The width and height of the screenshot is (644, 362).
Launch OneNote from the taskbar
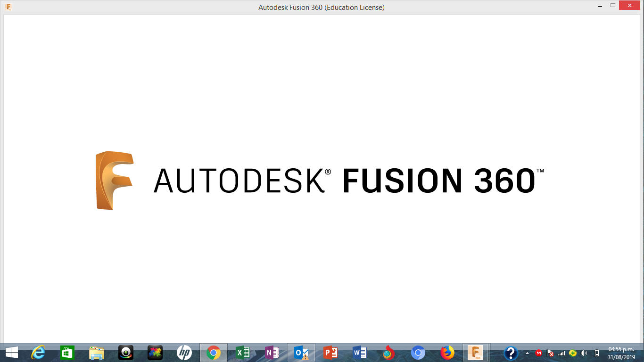point(272,353)
